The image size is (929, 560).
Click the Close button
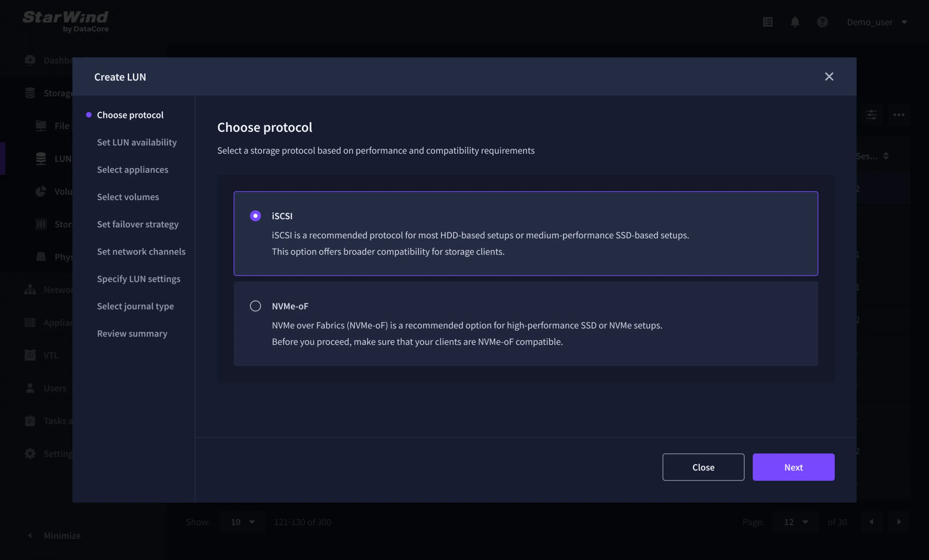[x=703, y=467]
